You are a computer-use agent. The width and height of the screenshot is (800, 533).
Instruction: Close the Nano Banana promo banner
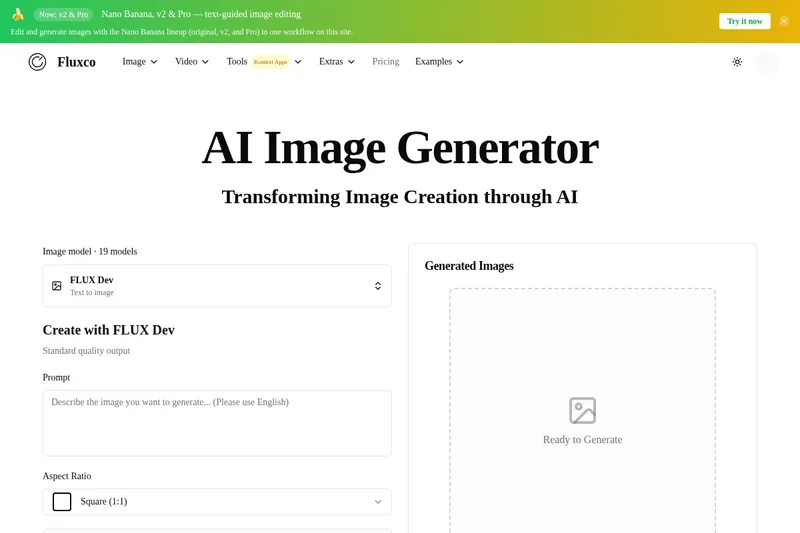coord(784,21)
